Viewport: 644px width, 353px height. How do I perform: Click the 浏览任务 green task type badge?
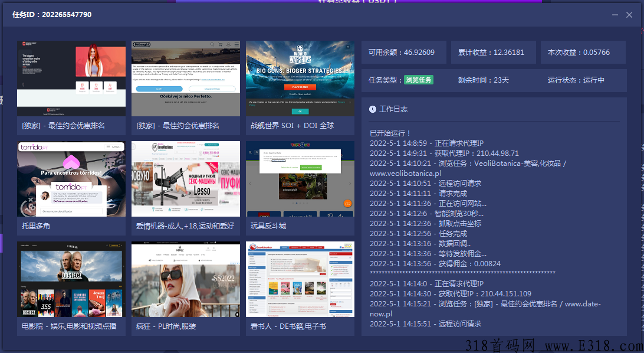tap(419, 80)
